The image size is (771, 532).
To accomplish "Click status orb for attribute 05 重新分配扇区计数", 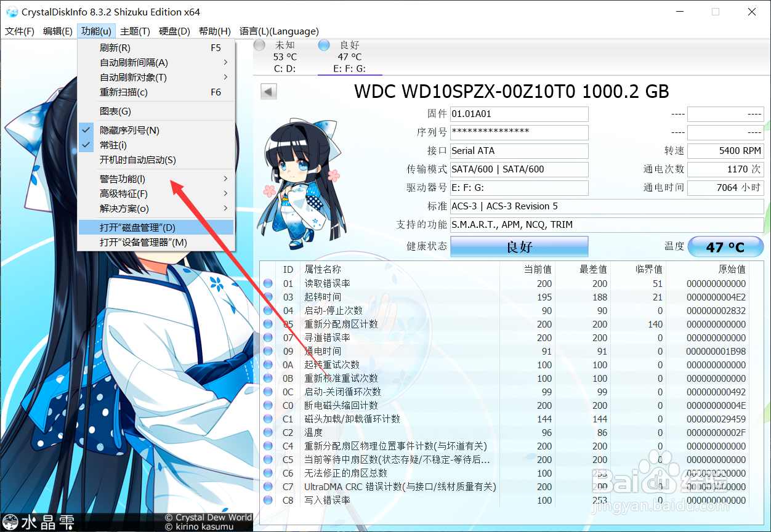I will [x=268, y=324].
